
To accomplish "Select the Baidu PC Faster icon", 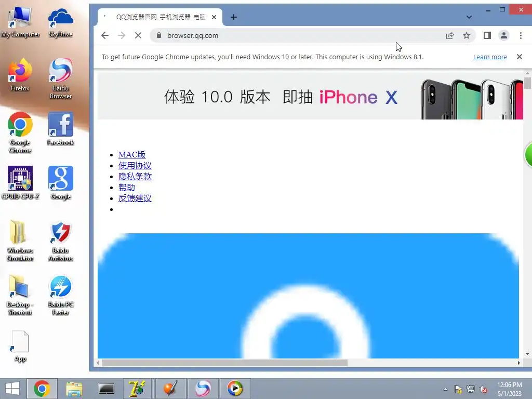I will (x=60, y=295).
